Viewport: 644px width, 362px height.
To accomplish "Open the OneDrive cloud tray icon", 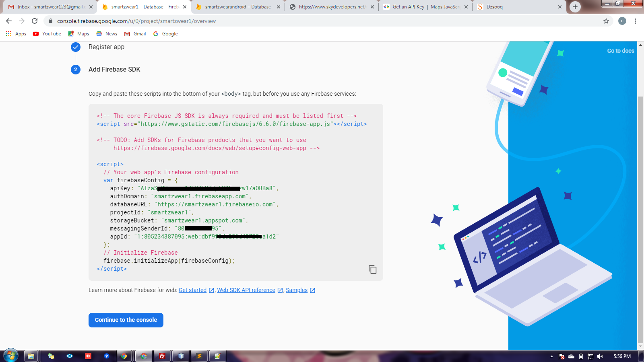I will (x=571, y=356).
